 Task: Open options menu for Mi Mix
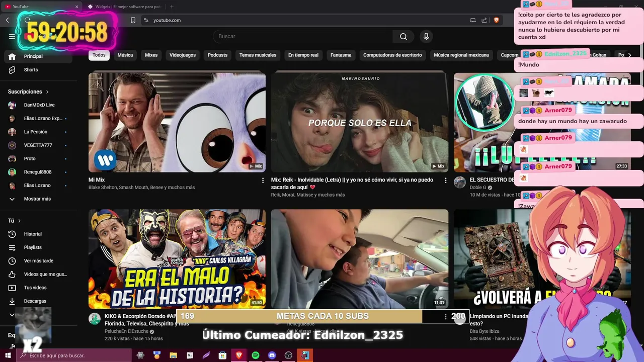click(263, 180)
